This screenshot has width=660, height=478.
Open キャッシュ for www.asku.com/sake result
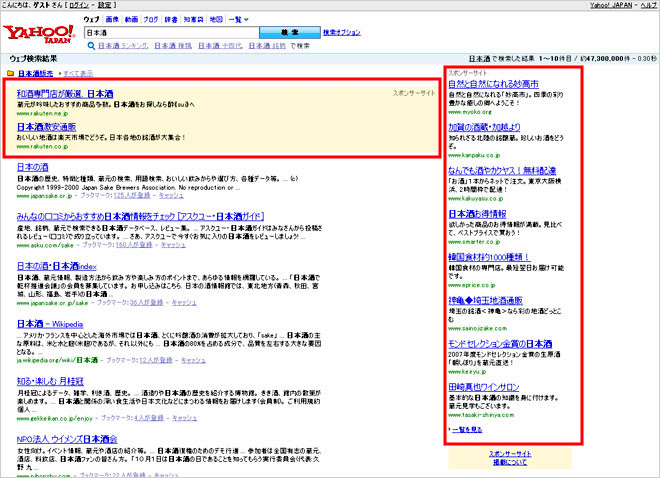(x=173, y=245)
